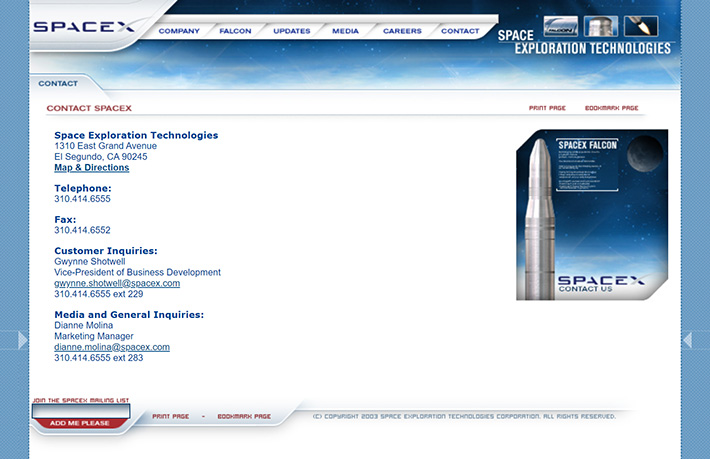Viewport: 710px width, 459px height.
Task: Go to the Updates menu item
Action: (292, 31)
